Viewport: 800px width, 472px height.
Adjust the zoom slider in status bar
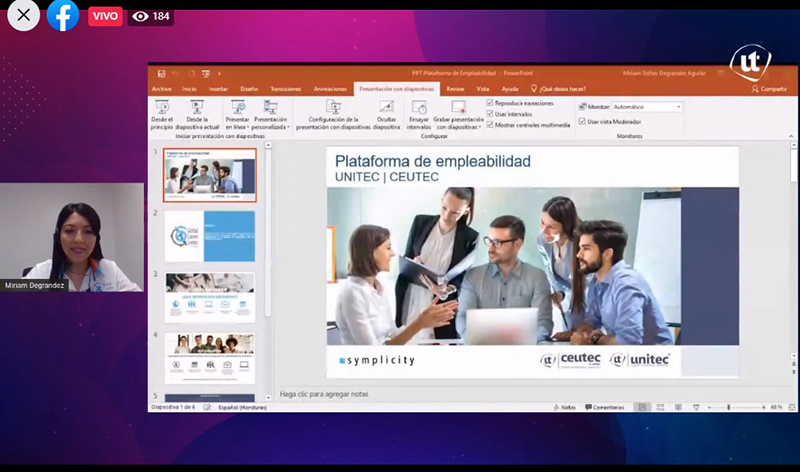(728, 408)
